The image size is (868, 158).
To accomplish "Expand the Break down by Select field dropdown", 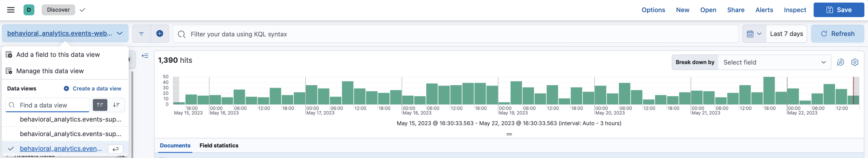I will click(774, 62).
